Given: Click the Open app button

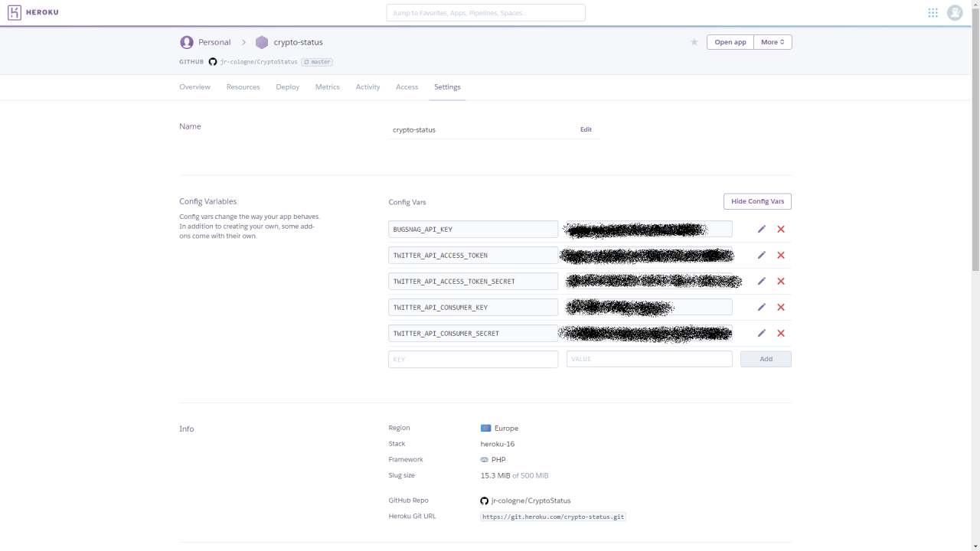Looking at the screenshot, I should 730,42.
